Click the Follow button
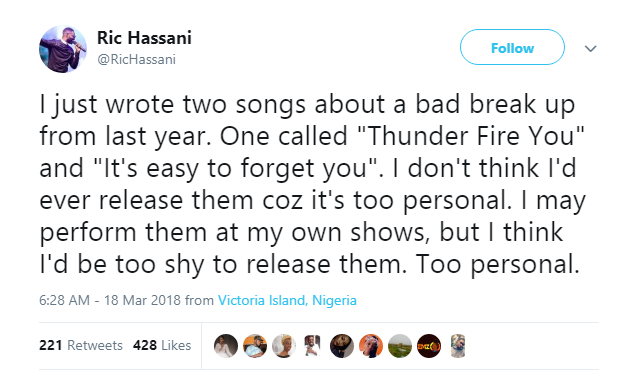The width and height of the screenshot is (635, 380). point(512,47)
